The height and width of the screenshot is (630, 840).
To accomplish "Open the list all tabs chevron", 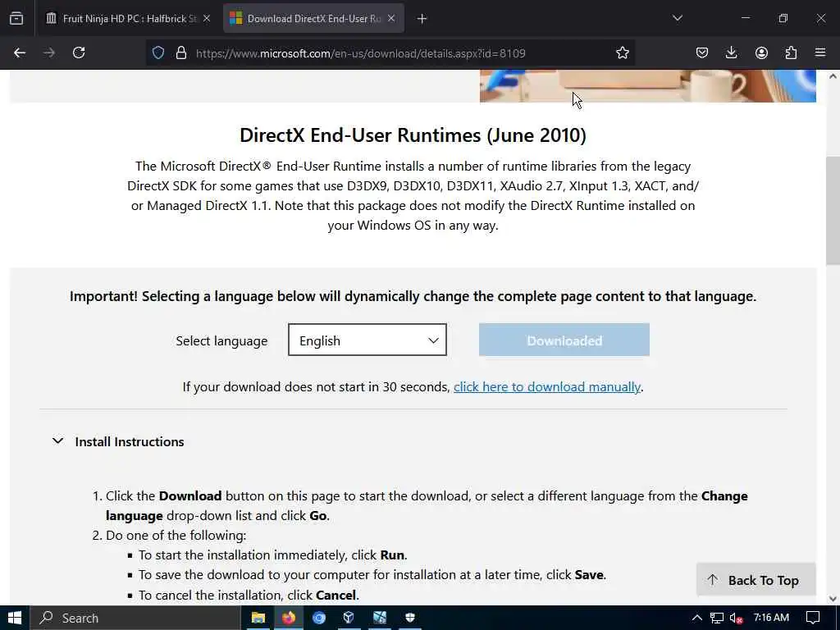I will pos(677,18).
